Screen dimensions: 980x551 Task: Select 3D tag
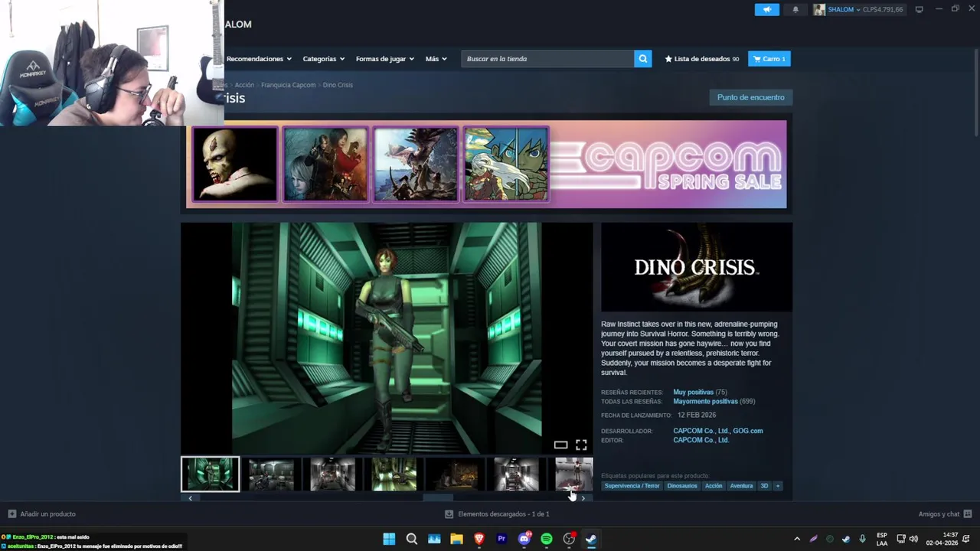pyautogui.click(x=764, y=486)
